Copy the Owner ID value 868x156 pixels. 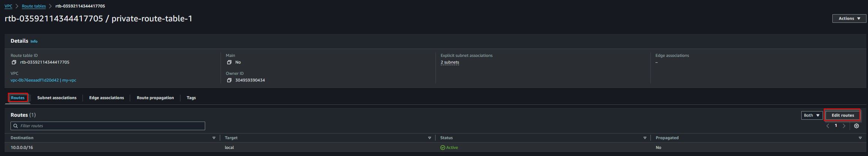(x=229, y=80)
